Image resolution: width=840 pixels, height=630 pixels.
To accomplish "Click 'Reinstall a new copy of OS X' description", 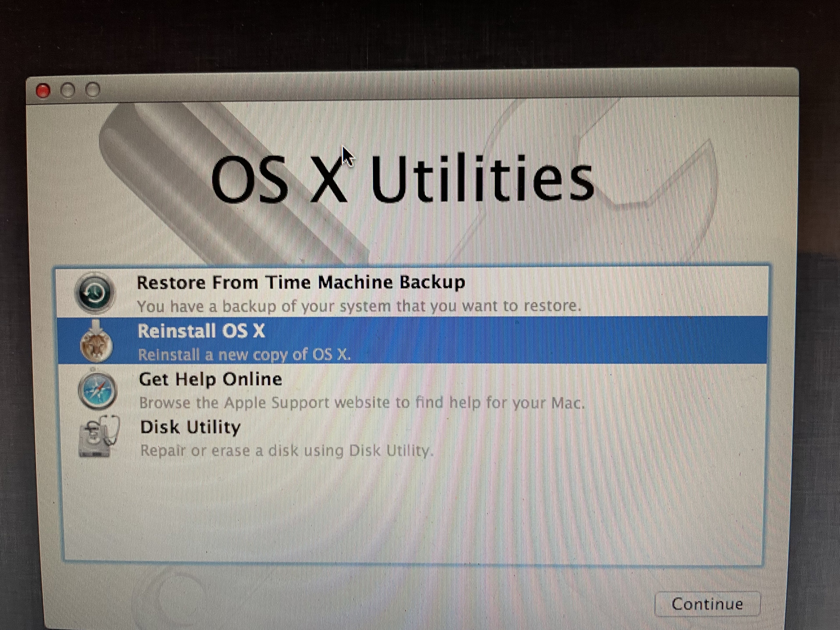I will click(244, 355).
